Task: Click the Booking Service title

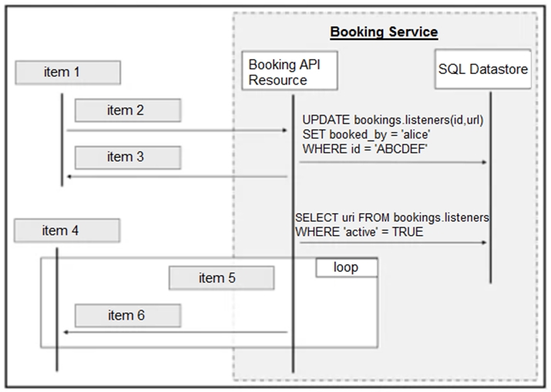Action: (384, 32)
